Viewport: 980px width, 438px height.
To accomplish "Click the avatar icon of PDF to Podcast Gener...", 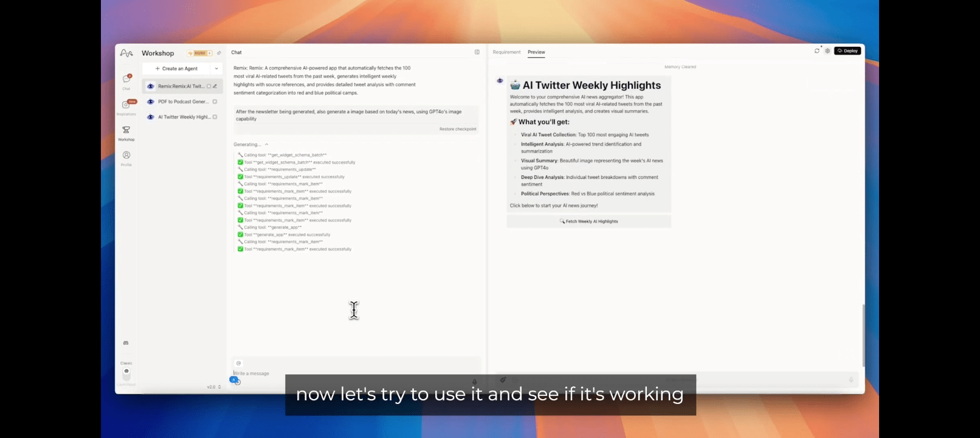I will click(151, 102).
